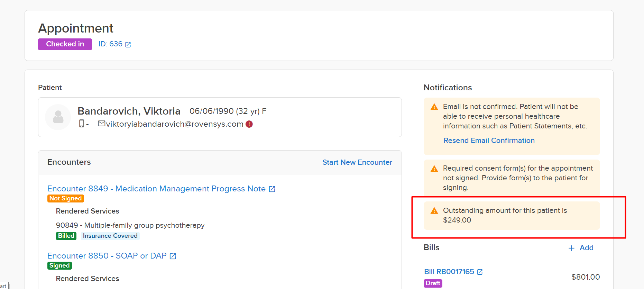Click Start New Encounter
The image size is (644, 289).
click(x=357, y=162)
